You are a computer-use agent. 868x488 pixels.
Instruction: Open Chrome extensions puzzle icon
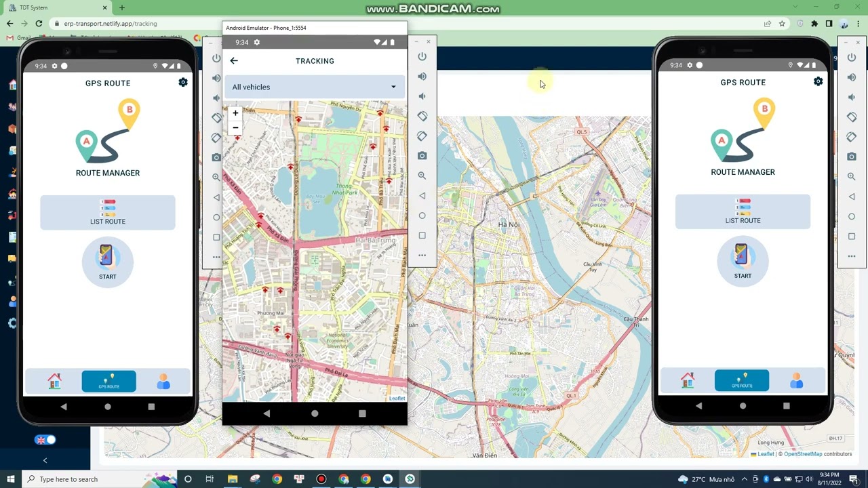tap(814, 24)
